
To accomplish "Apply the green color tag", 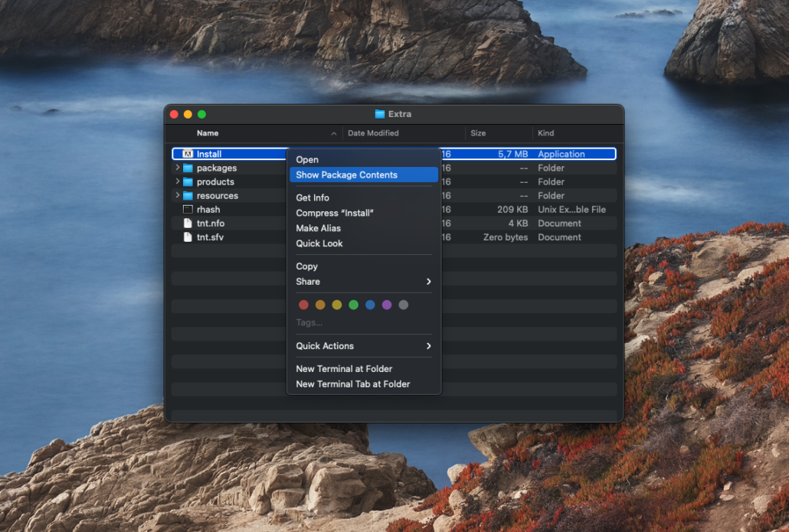I will pos(353,305).
